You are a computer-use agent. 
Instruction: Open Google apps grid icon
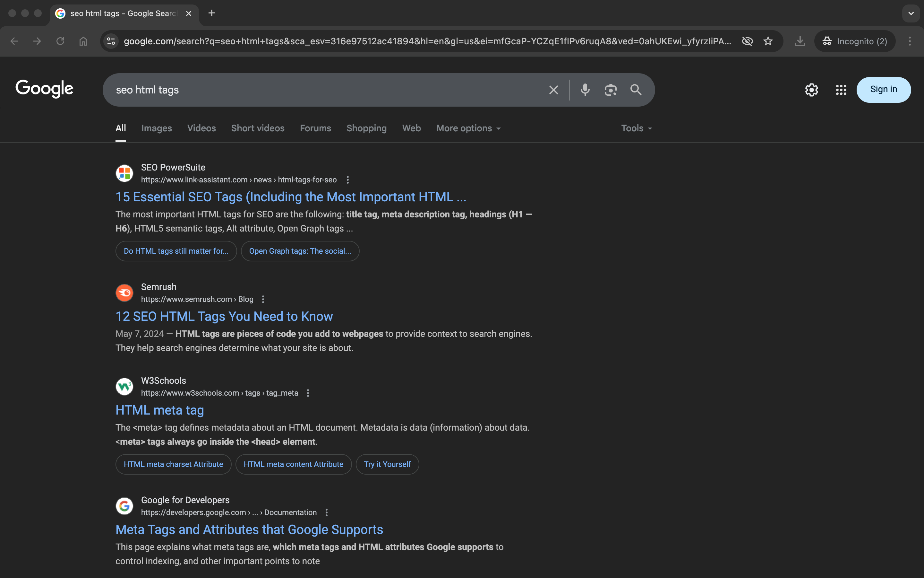841,90
